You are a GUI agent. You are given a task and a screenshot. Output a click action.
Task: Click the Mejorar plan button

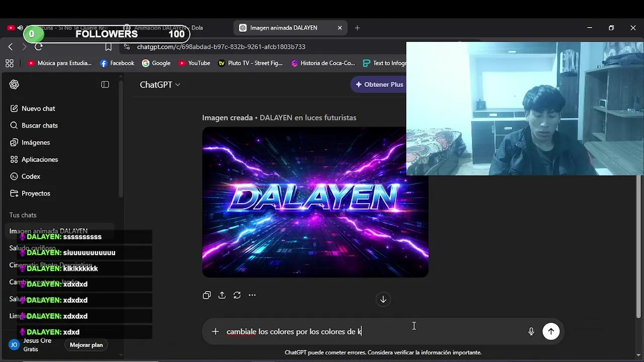point(86,345)
